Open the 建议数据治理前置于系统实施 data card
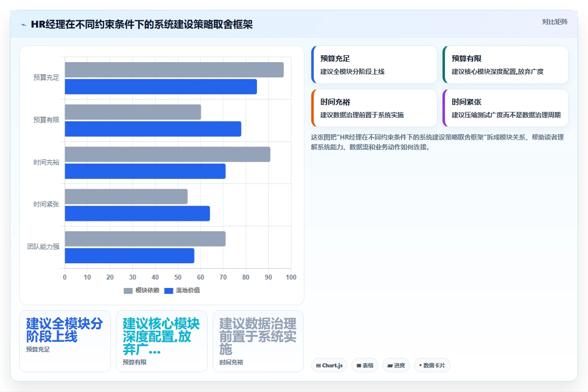 (258, 341)
